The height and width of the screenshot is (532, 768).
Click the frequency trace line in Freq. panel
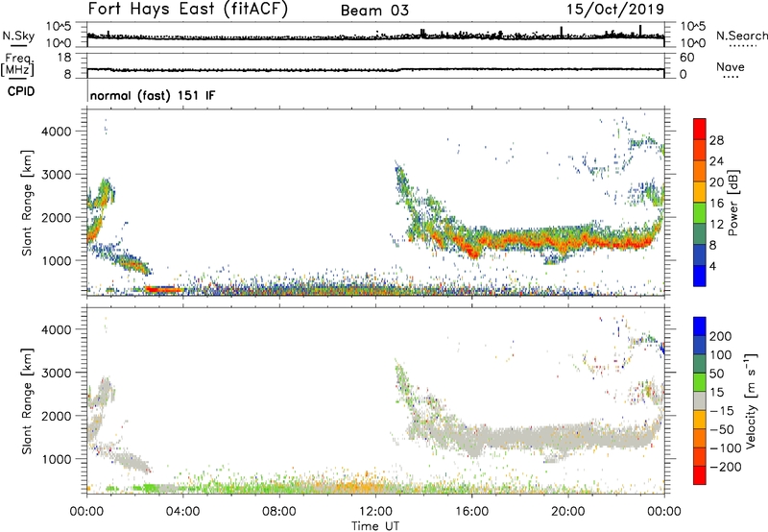[375, 69]
